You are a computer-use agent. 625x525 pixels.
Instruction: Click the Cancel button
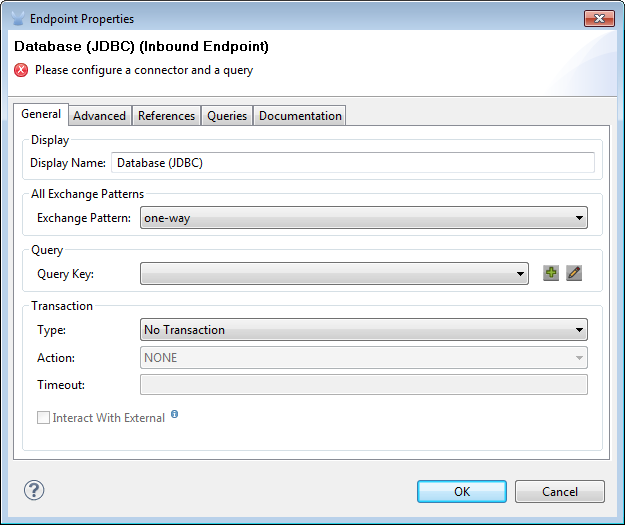[x=559, y=491]
